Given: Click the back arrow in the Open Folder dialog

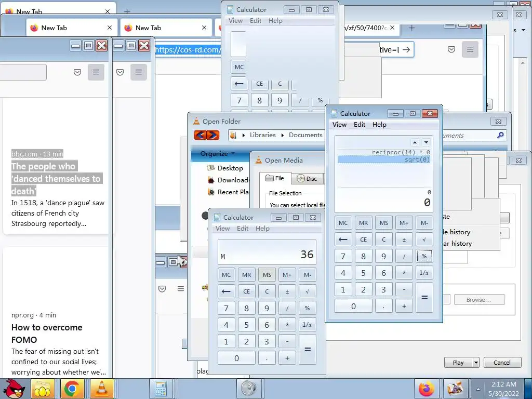Looking at the screenshot, I should pos(200,135).
